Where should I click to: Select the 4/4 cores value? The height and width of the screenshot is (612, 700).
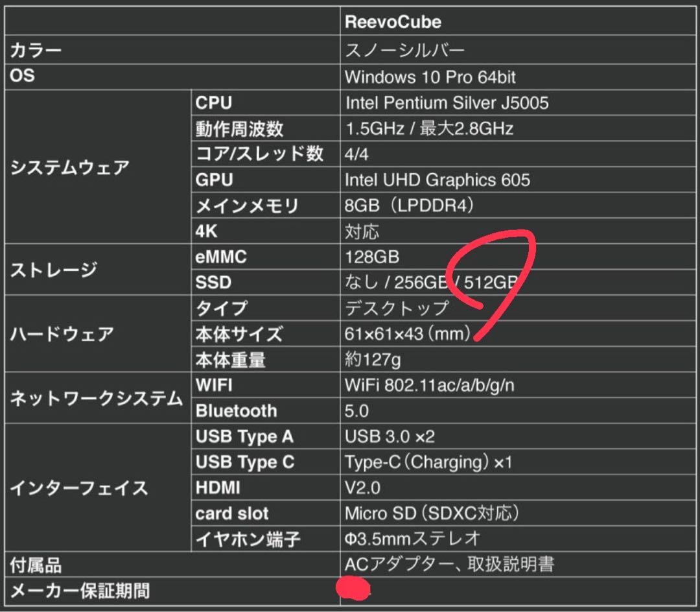(356, 154)
